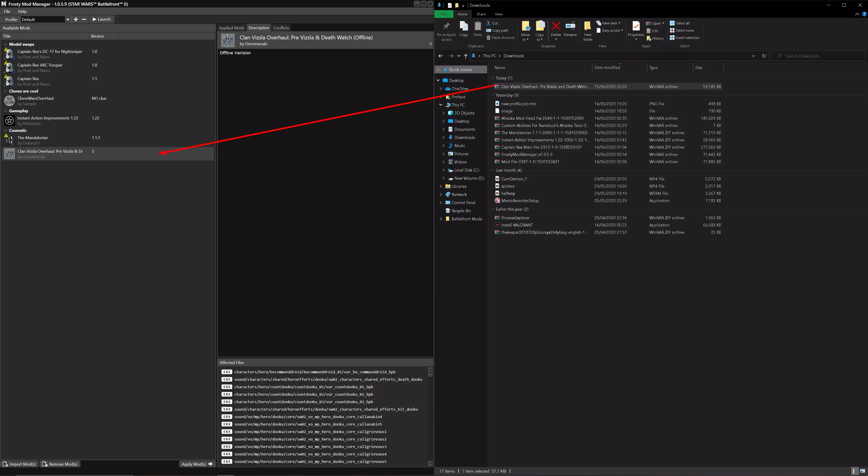Screen dimensions: 868x476
Task: Open the Profile Default dropdown
Action: 67,19
